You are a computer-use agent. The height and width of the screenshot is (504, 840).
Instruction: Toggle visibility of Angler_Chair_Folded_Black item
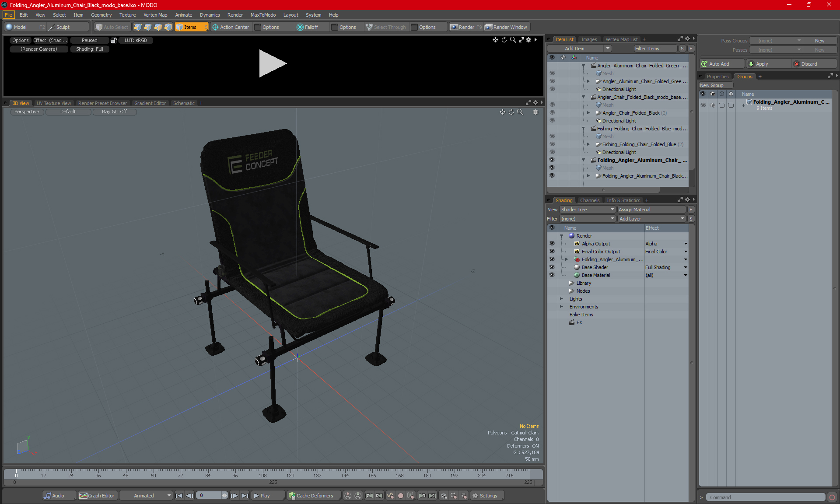pos(552,113)
